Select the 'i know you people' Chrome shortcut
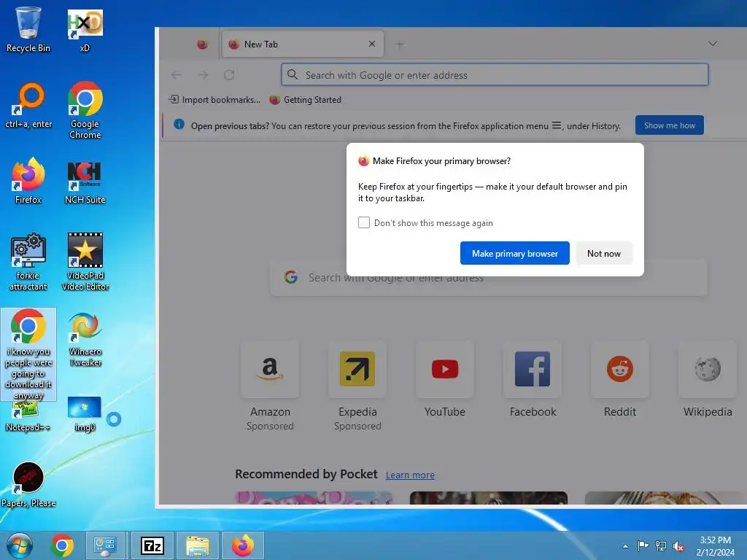 [28, 355]
